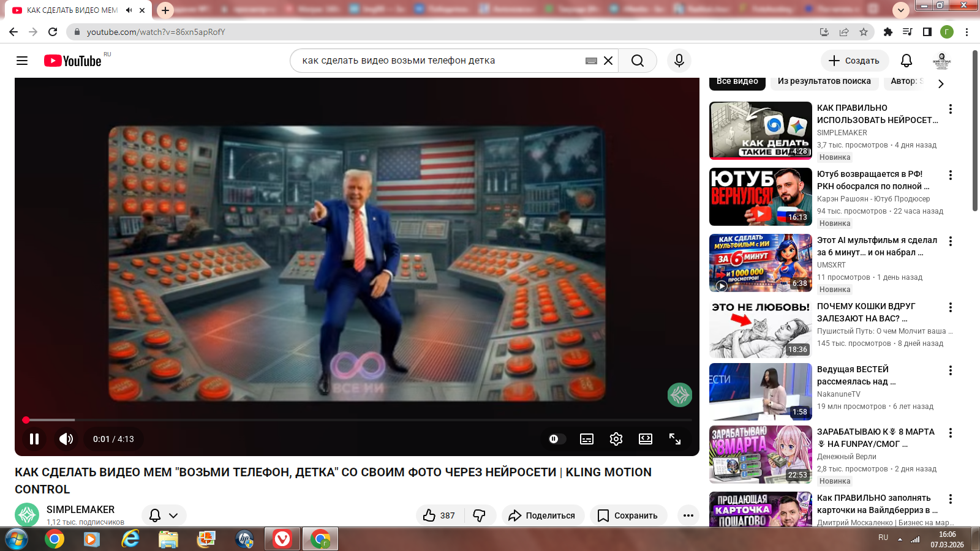
Task: Open thumbnail of КАК ДЕЛАТЬ ТАКИЕ ВИДЕО
Action: coord(761,130)
